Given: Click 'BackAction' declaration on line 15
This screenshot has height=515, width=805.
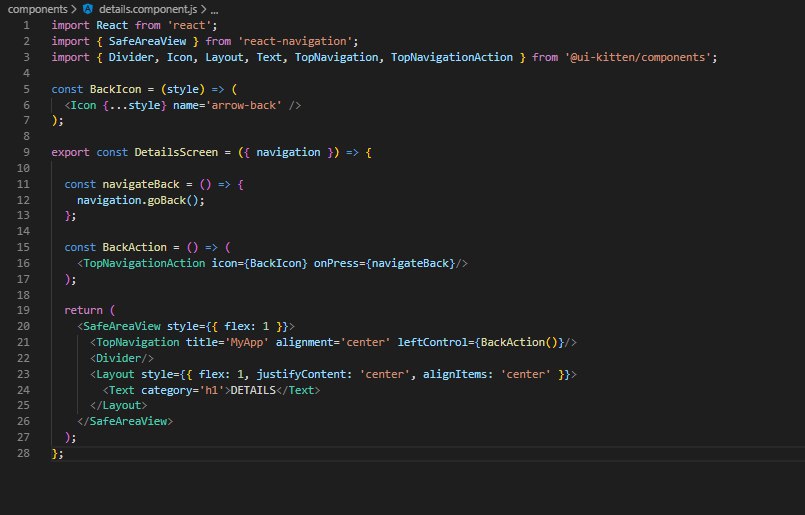Looking at the screenshot, I should [135, 247].
